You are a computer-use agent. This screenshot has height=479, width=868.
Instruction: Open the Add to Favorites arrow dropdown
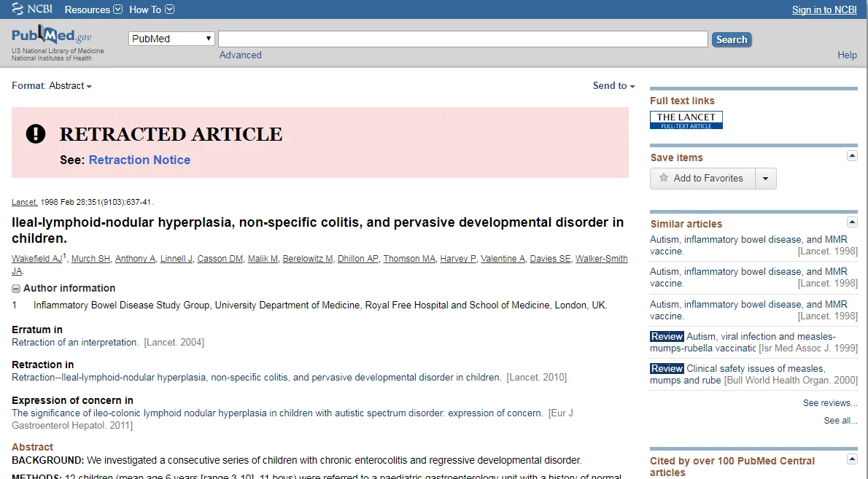click(766, 179)
